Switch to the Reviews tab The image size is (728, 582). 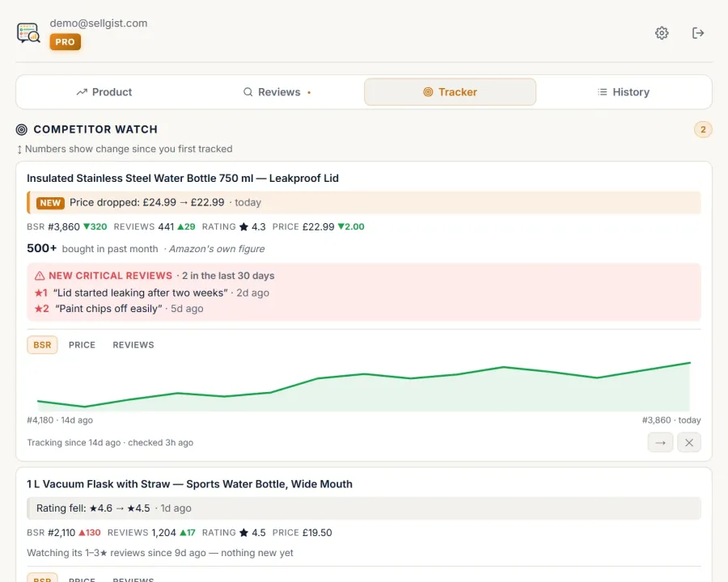(277, 92)
